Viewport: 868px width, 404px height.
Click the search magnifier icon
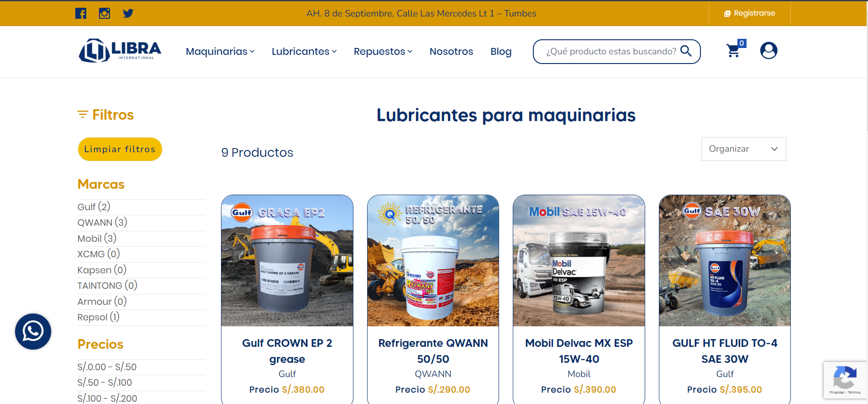tap(686, 51)
